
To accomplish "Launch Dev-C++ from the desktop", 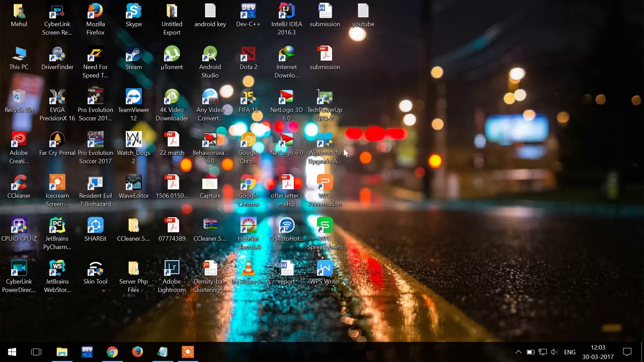I will click(248, 15).
